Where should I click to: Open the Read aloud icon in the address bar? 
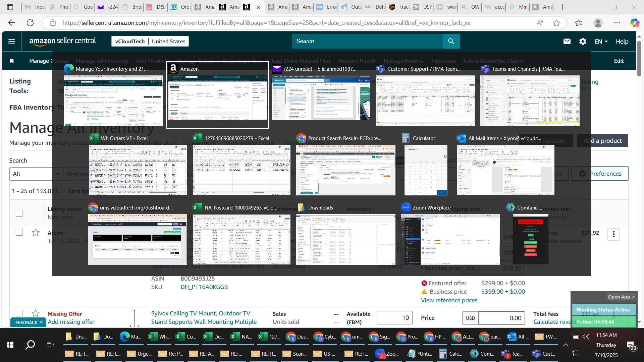[540, 23]
